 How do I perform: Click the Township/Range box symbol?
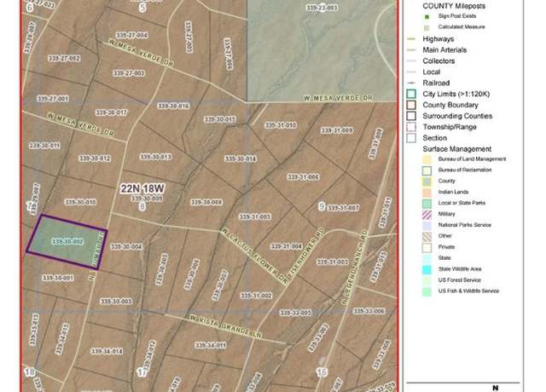tap(411, 127)
